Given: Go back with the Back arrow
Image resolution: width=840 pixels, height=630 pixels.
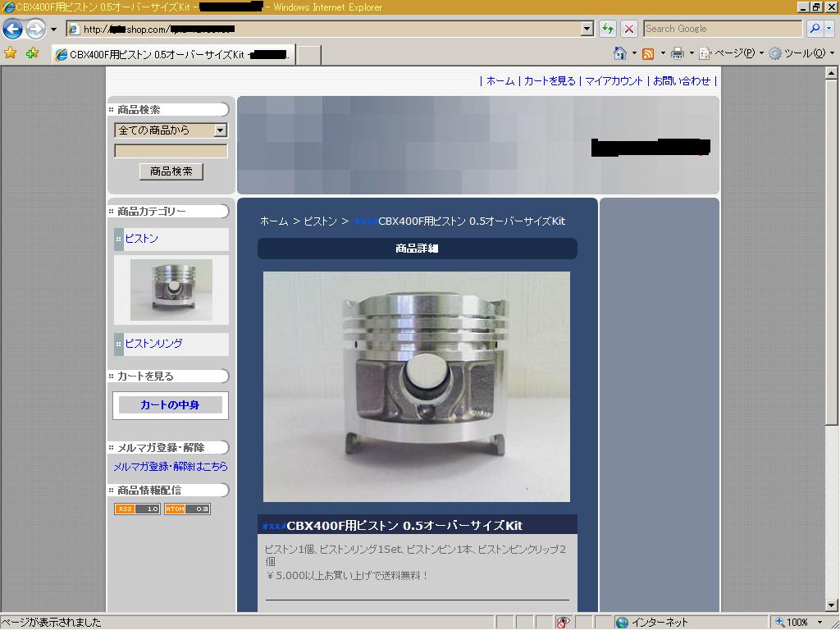Looking at the screenshot, I should pyautogui.click(x=13, y=29).
